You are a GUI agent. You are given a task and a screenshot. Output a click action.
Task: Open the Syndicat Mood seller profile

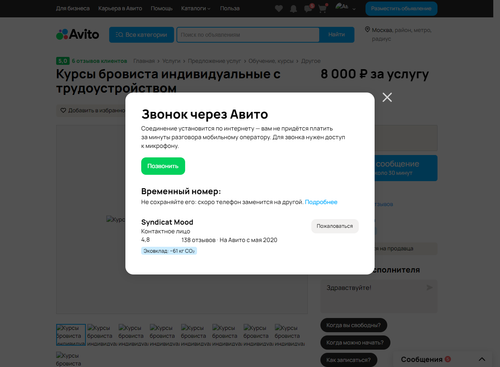(x=167, y=222)
